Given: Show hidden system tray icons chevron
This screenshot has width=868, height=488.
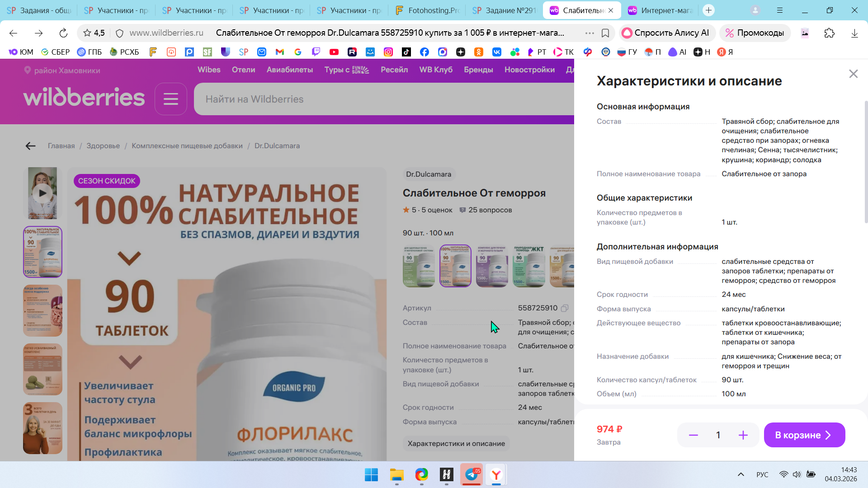Looking at the screenshot, I should pos(741,474).
